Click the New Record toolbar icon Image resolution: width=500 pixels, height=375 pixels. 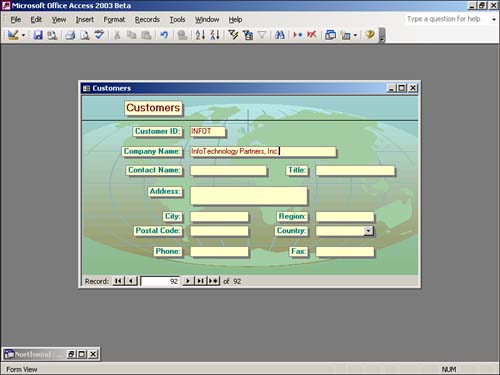click(297, 35)
